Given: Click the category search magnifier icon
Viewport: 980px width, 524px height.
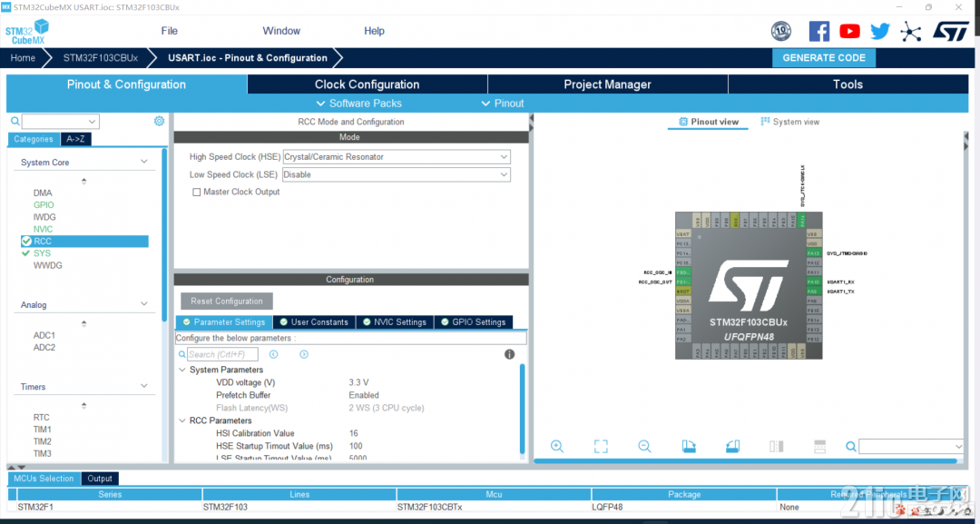Looking at the screenshot, I should (15, 121).
